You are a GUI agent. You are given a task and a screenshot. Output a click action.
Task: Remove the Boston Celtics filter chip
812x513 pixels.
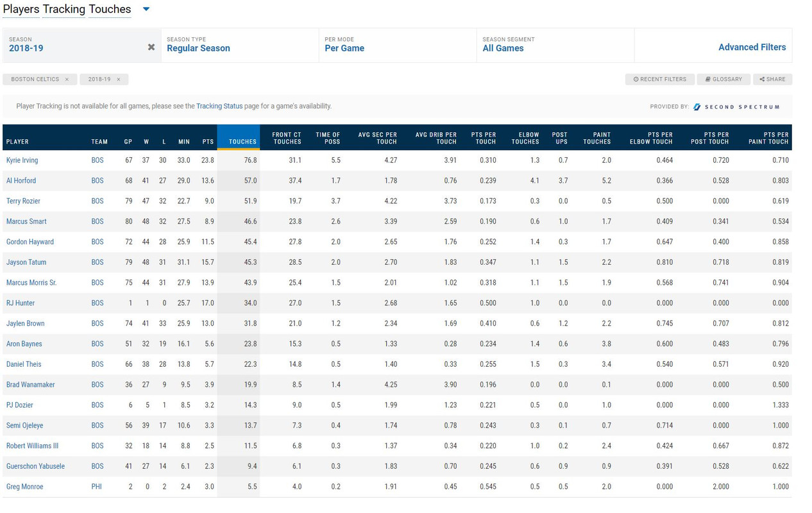click(x=67, y=80)
